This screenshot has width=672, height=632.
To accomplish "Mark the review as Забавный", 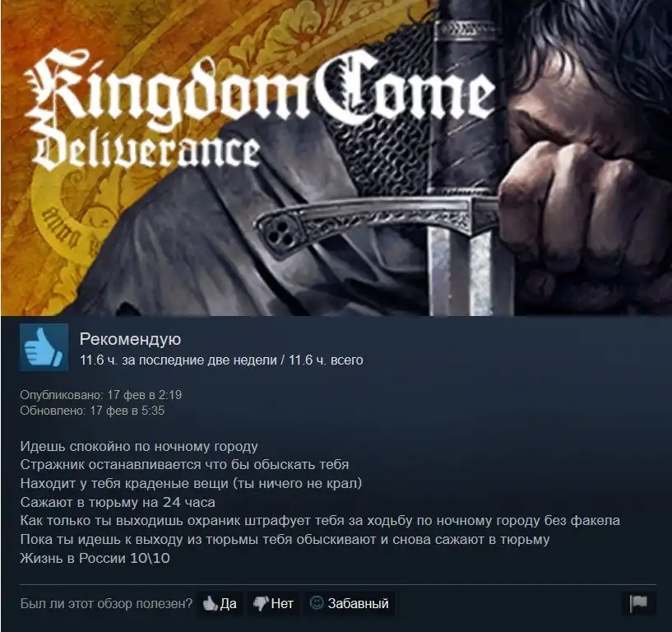I will (350, 604).
